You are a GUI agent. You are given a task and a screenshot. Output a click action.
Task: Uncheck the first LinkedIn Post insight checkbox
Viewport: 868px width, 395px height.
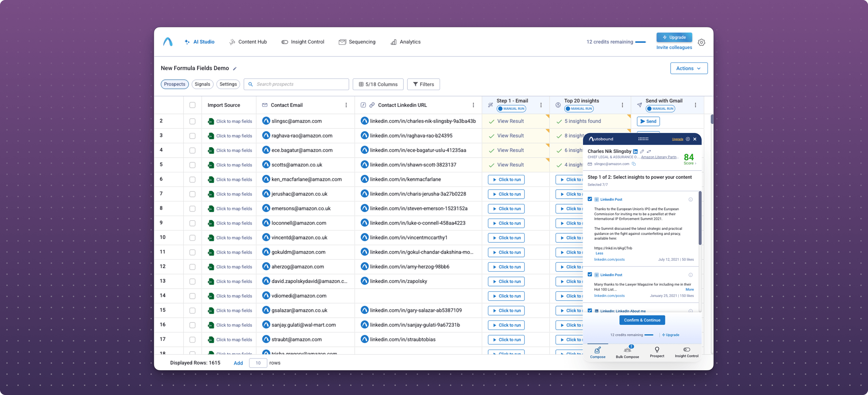(x=590, y=199)
